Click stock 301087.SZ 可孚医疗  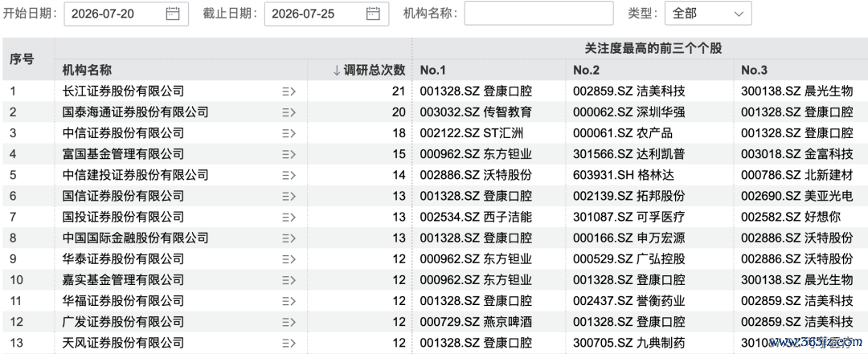pos(629,218)
